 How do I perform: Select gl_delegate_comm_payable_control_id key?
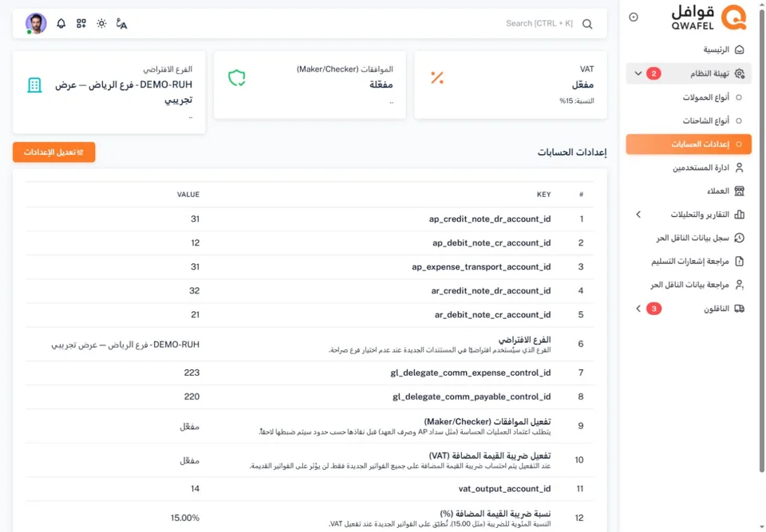click(472, 396)
